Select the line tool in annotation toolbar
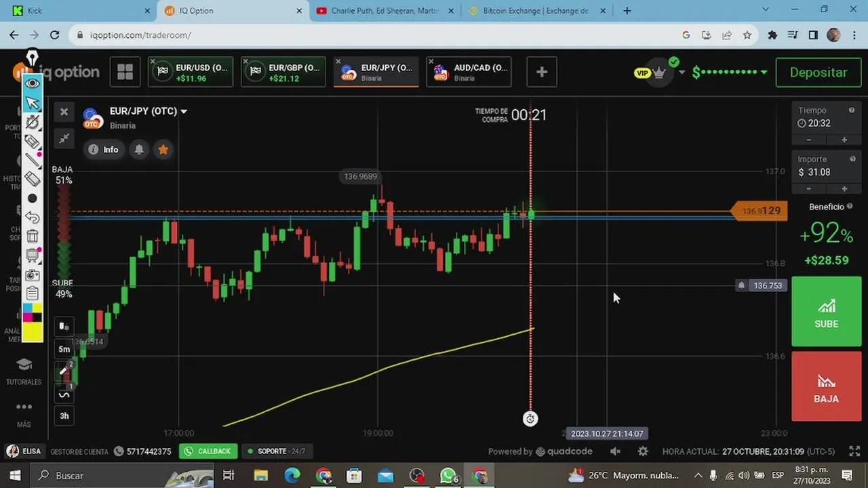 click(x=32, y=160)
